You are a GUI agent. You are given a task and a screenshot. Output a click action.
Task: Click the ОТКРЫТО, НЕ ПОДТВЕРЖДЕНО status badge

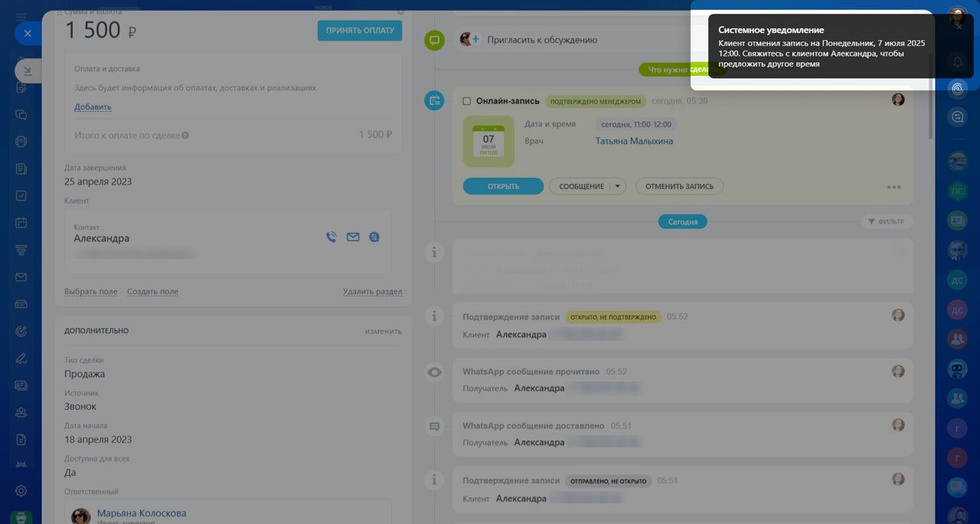[613, 316]
